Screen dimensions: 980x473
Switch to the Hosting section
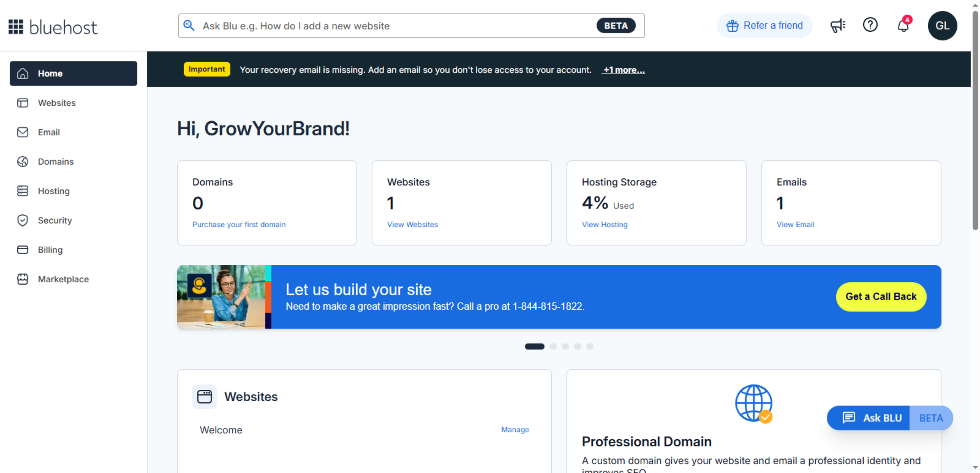[53, 191]
